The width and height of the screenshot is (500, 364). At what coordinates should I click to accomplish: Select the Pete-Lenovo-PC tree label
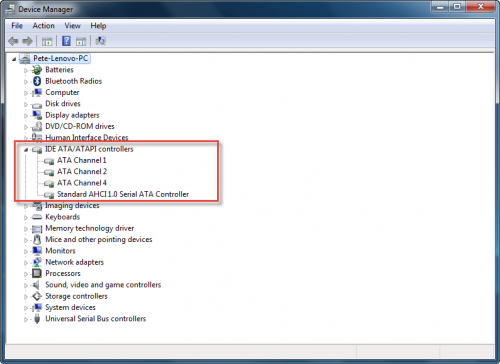coord(61,58)
